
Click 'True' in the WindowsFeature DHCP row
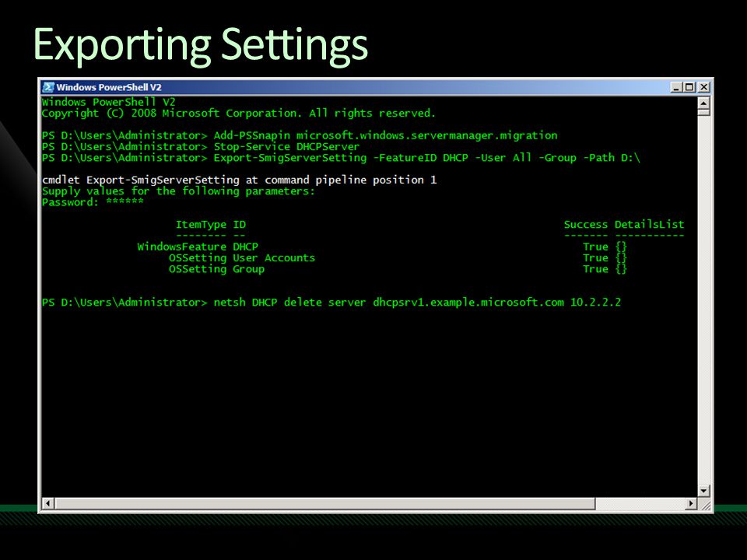(595, 247)
